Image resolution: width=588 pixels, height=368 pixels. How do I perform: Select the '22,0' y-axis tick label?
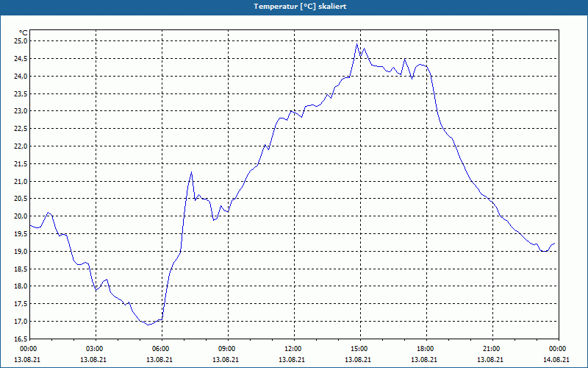coord(21,146)
